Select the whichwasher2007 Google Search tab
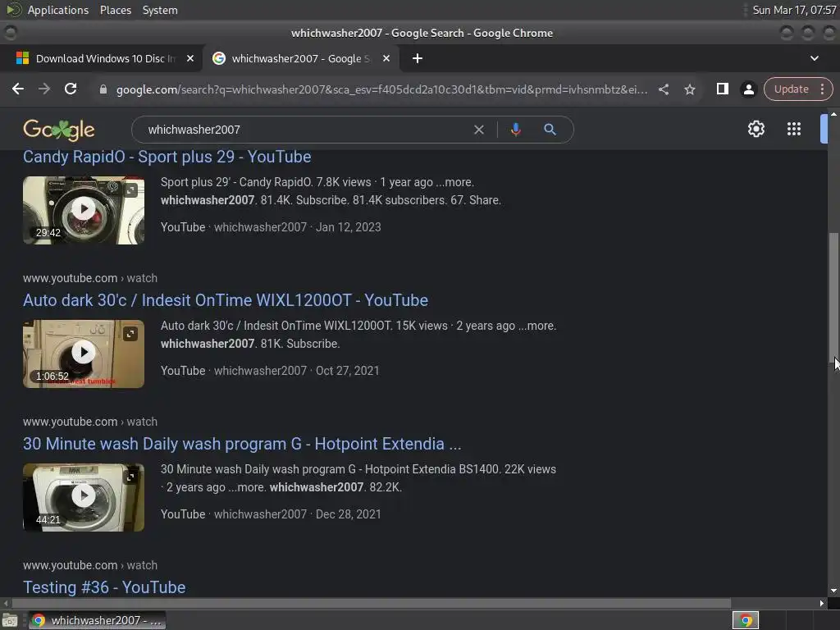The height and width of the screenshot is (630, 840). click(x=300, y=58)
